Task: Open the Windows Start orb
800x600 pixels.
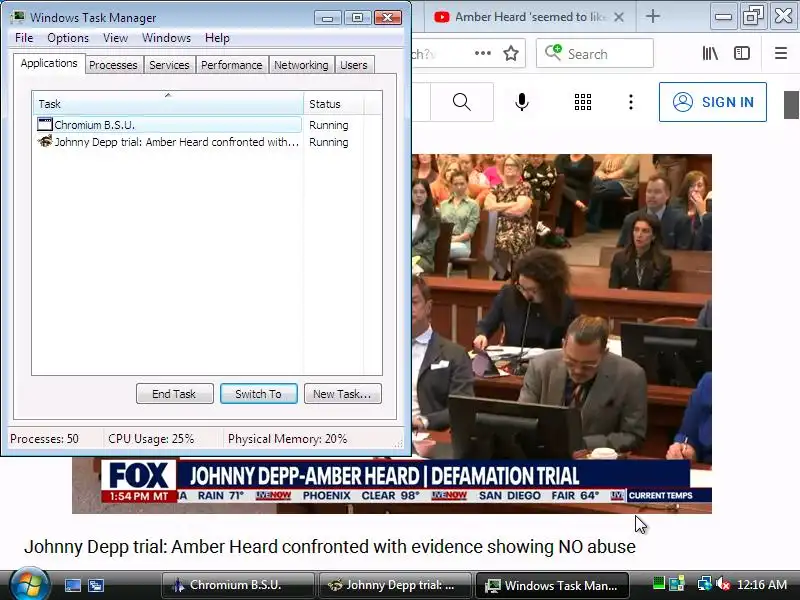Action: (x=30, y=585)
